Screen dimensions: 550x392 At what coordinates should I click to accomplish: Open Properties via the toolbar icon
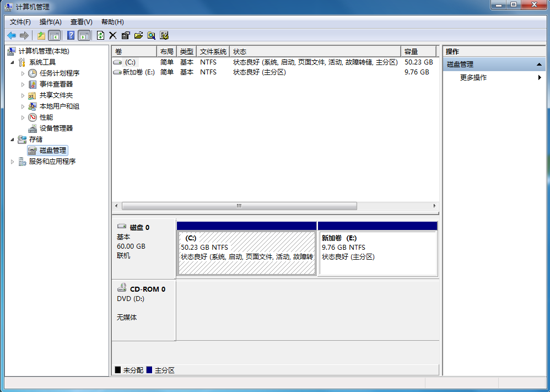(126, 35)
